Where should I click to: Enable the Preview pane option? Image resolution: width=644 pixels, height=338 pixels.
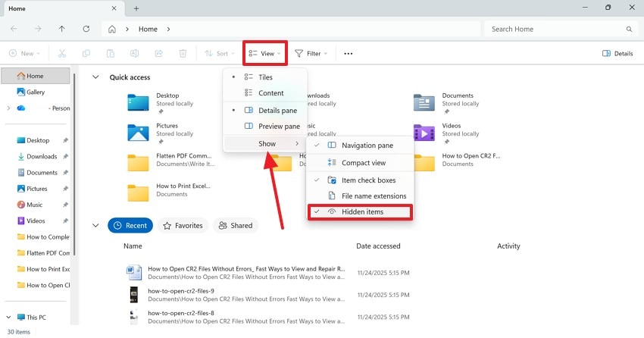click(265, 127)
